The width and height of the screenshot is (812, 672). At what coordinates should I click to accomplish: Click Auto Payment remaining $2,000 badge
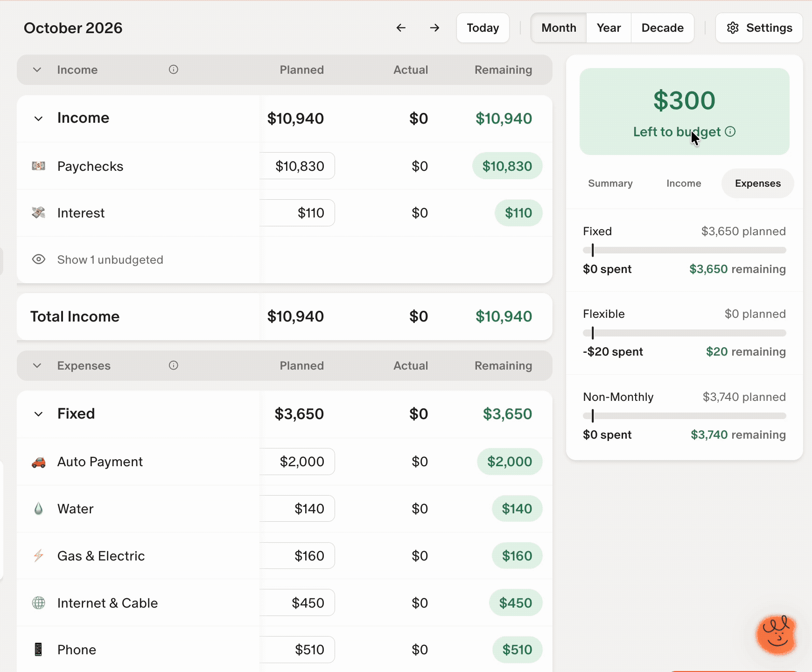pyautogui.click(x=510, y=462)
